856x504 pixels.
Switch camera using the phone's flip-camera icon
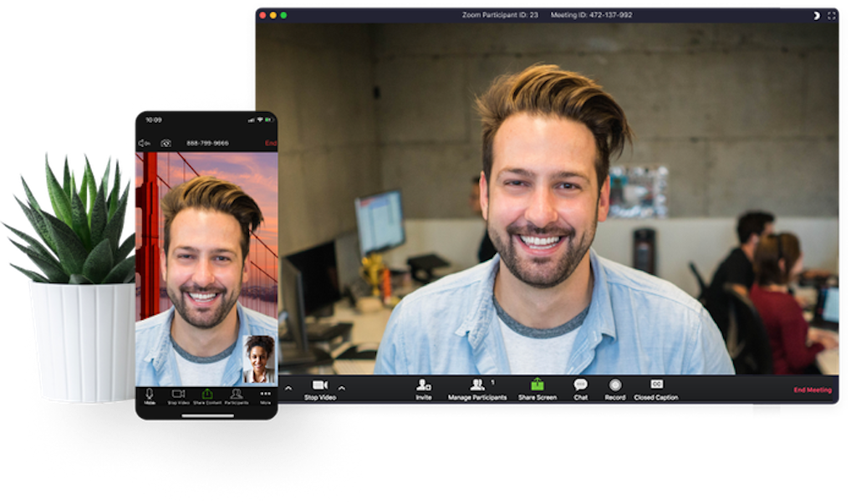pyautogui.click(x=166, y=143)
